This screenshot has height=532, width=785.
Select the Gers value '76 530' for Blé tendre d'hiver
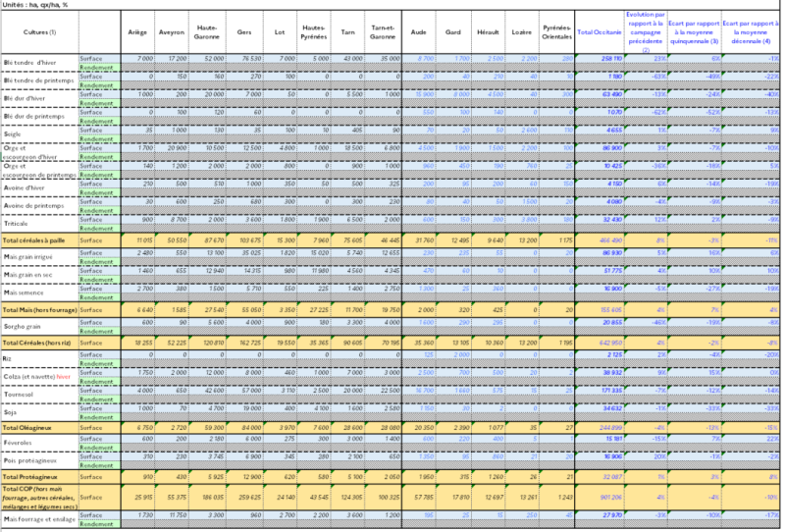[x=252, y=59]
